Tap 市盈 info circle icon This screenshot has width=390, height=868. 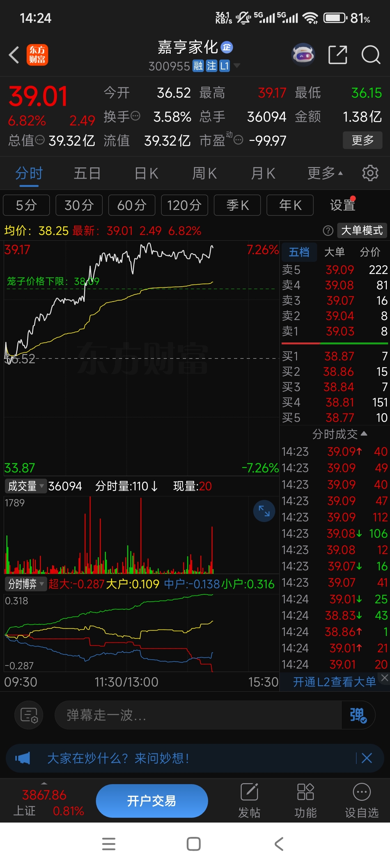(x=238, y=140)
